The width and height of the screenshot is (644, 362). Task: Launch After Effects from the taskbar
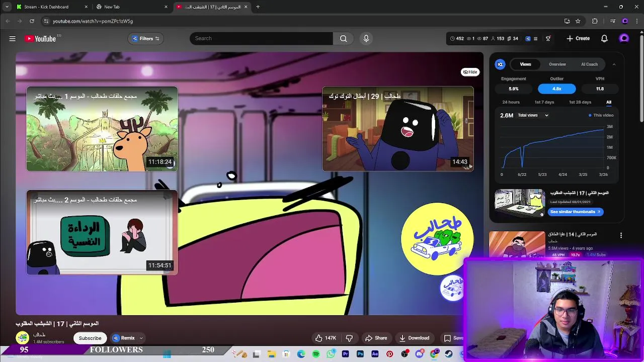tap(375, 354)
